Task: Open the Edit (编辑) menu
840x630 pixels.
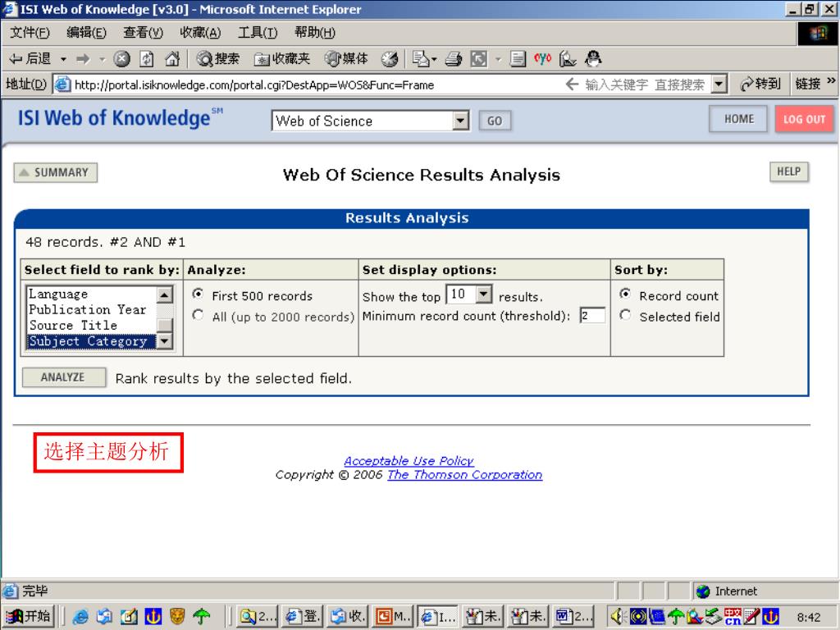Action: pos(86,33)
